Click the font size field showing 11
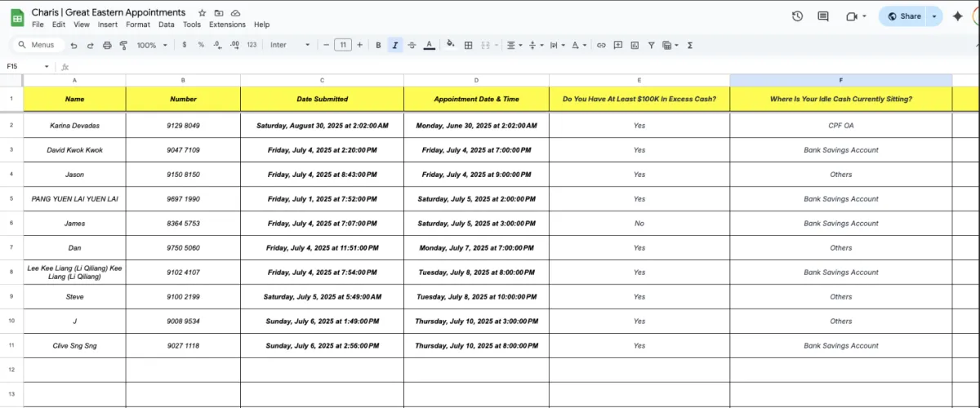 tap(343, 45)
